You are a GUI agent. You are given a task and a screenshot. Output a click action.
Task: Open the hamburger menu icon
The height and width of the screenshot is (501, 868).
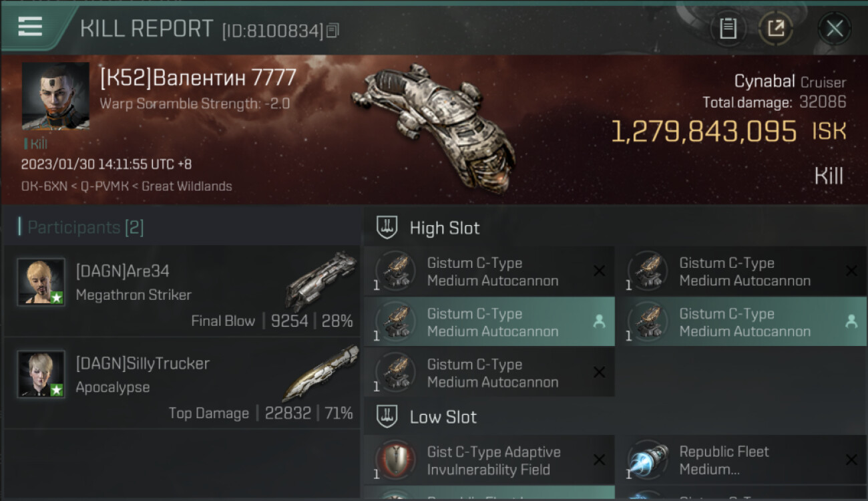[30, 27]
